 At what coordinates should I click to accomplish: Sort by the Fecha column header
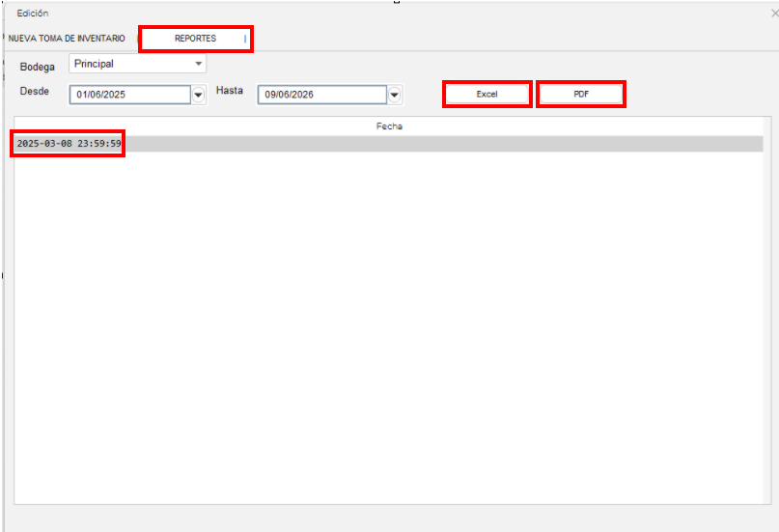pos(389,126)
